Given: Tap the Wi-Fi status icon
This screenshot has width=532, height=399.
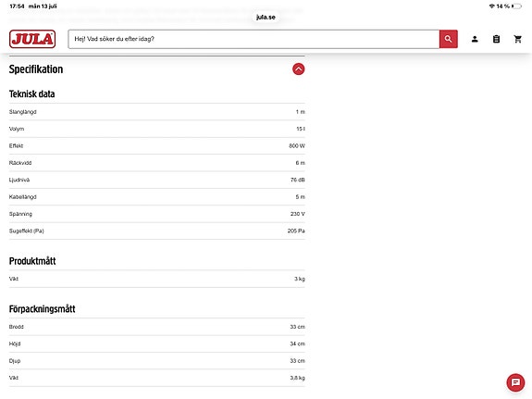Looking at the screenshot, I should (491, 6).
